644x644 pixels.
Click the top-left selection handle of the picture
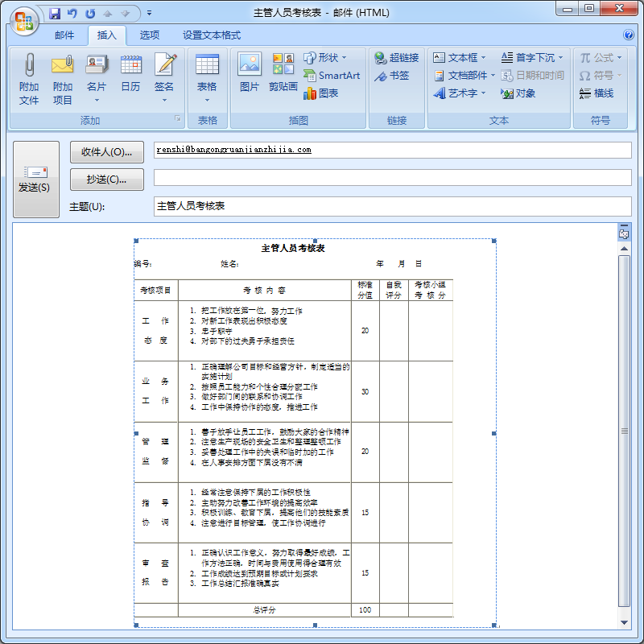tap(136, 241)
